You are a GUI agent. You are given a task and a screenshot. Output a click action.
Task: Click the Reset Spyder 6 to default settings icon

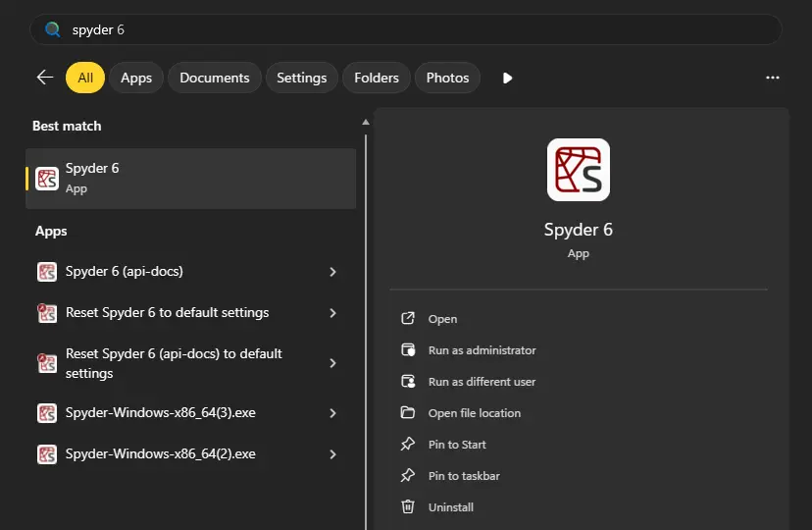(47, 313)
